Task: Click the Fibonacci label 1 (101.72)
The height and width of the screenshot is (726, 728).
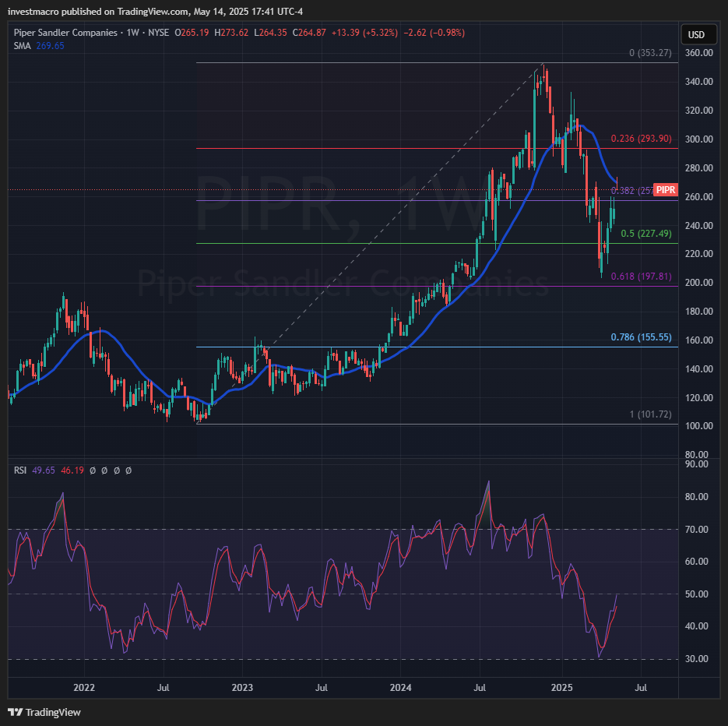Action: pos(650,414)
